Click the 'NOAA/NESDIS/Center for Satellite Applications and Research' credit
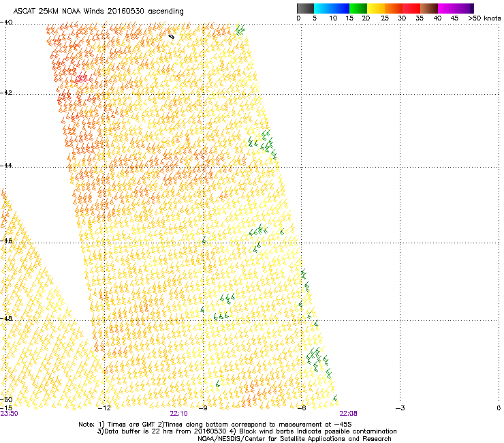 point(294,439)
